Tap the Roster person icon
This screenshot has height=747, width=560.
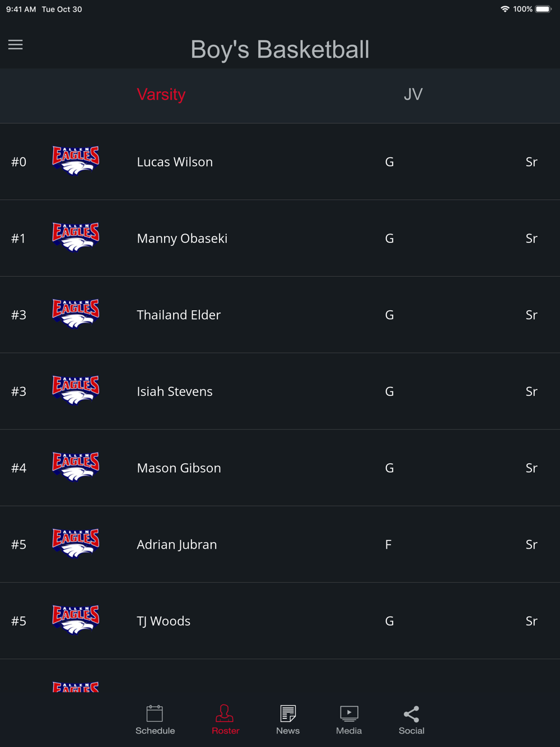pyautogui.click(x=225, y=714)
